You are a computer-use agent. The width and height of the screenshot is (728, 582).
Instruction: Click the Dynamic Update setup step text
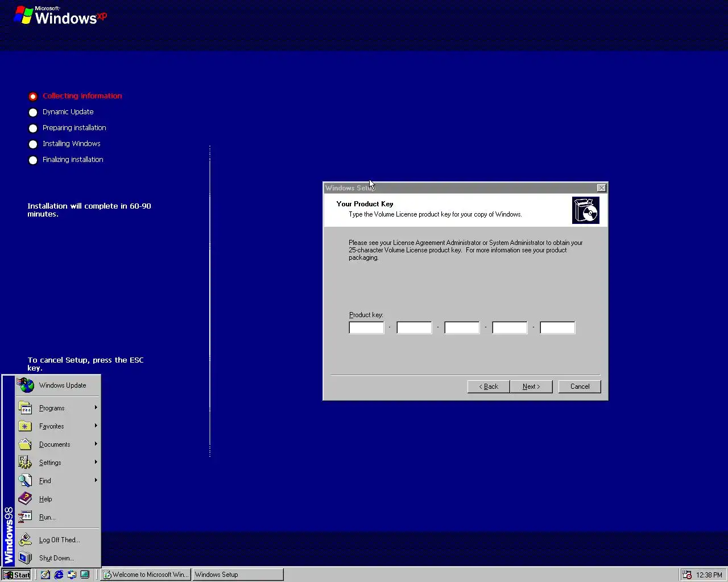(68, 112)
